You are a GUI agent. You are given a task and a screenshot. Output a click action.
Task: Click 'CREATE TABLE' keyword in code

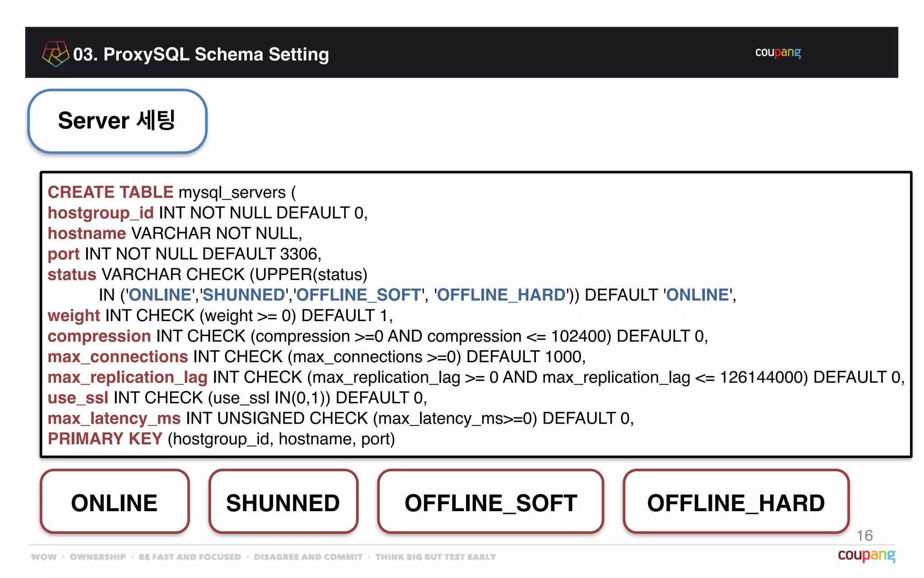click(x=111, y=192)
